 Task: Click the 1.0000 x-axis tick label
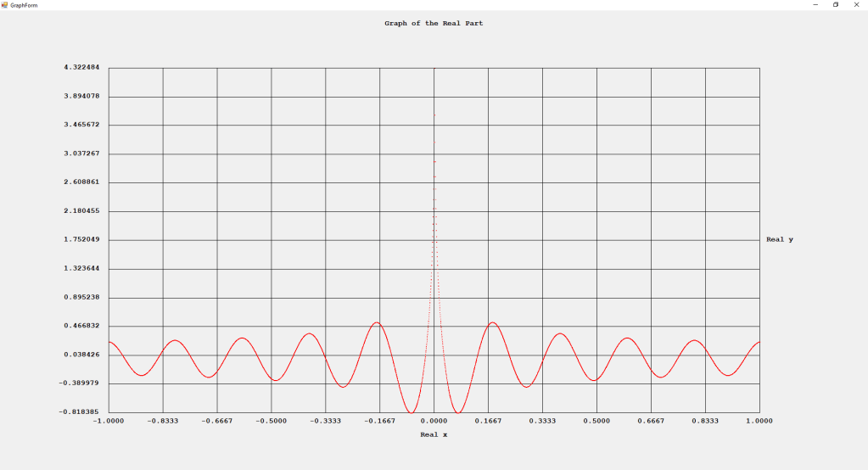click(759, 421)
